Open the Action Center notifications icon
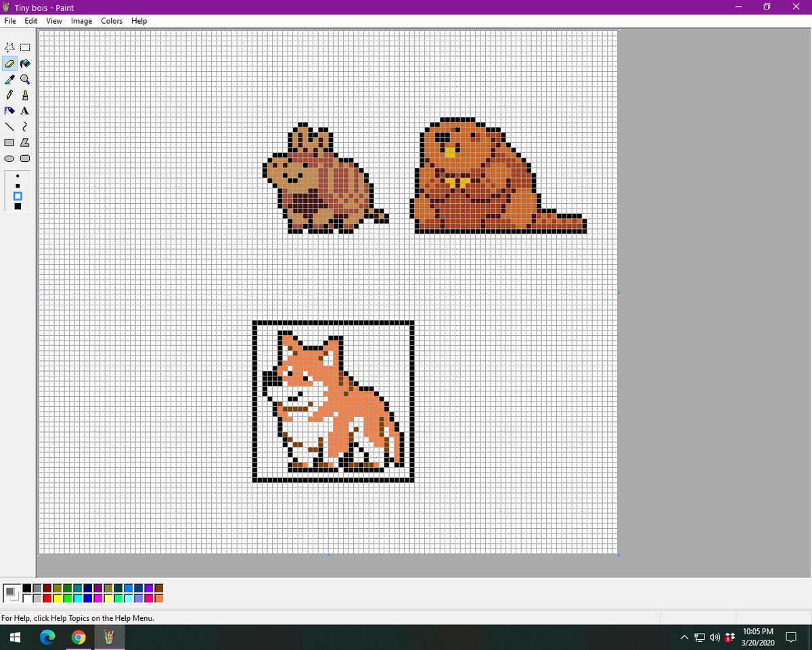 tap(790, 637)
